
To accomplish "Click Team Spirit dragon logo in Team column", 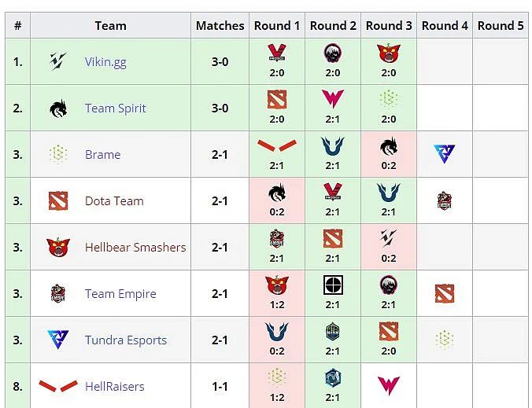I will (x=58, y=108).
